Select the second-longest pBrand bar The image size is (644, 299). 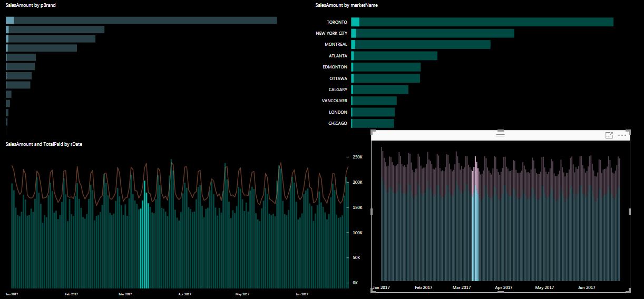(55, 29)
